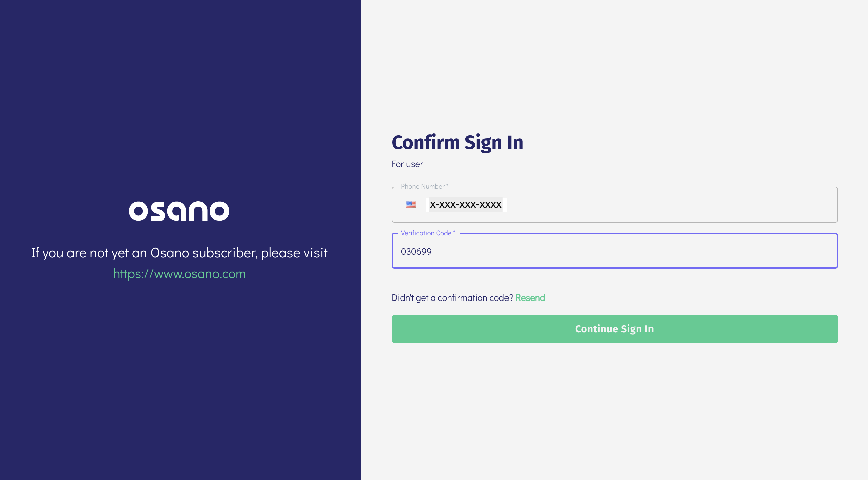Click the asterisk beside Verification Code label
The width and height of the screenshot is (868, 480).
(x=454, y=232)
